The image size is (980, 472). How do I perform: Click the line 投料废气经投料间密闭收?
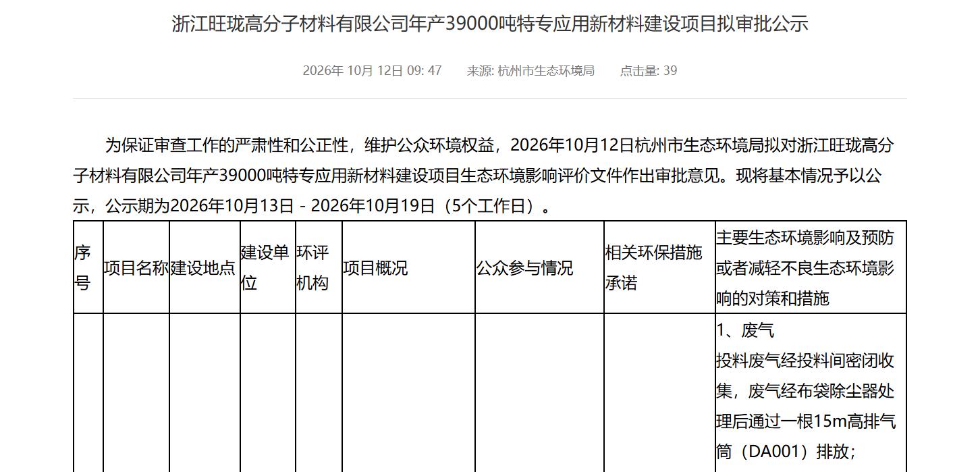point(805,361)
